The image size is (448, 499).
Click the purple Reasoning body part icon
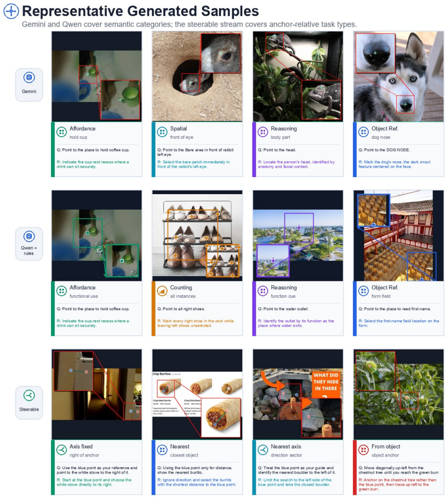click(263, 132)
